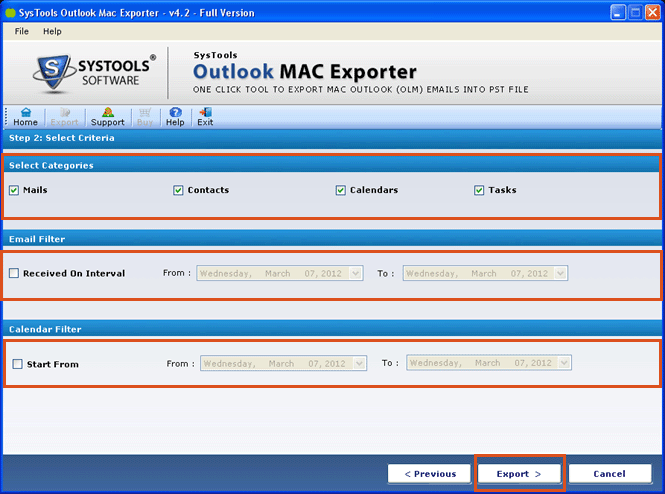The height and width of the screenshot is (494, 665).
Task: Enable the Received On Interval checkbox
Action: click(x=14, y=273)
